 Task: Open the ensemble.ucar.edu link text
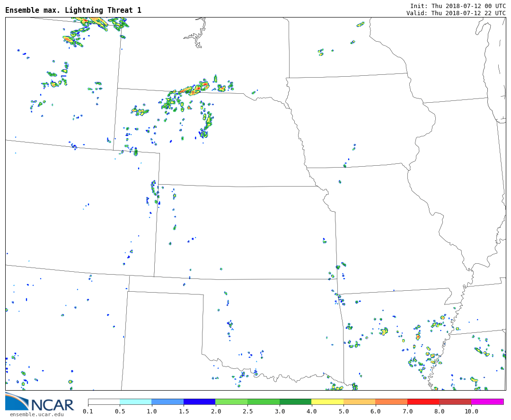pyautogui.click(x=36, y=415)
